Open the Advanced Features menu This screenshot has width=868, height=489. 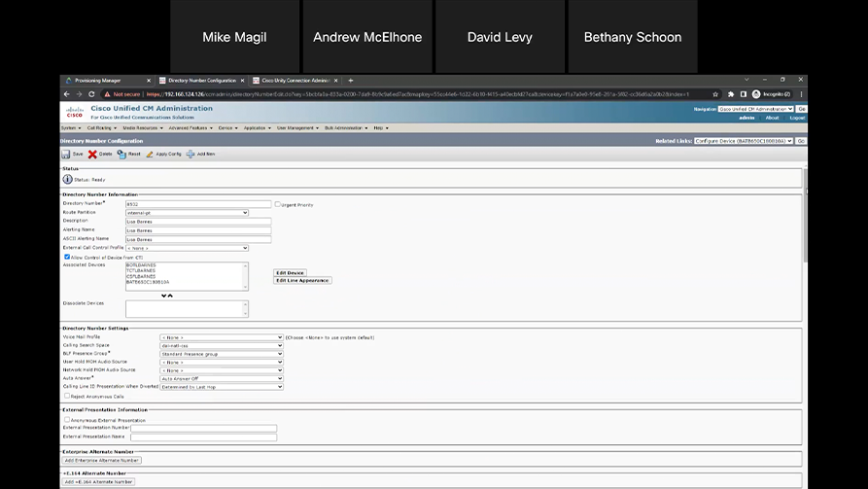point(191,128)
